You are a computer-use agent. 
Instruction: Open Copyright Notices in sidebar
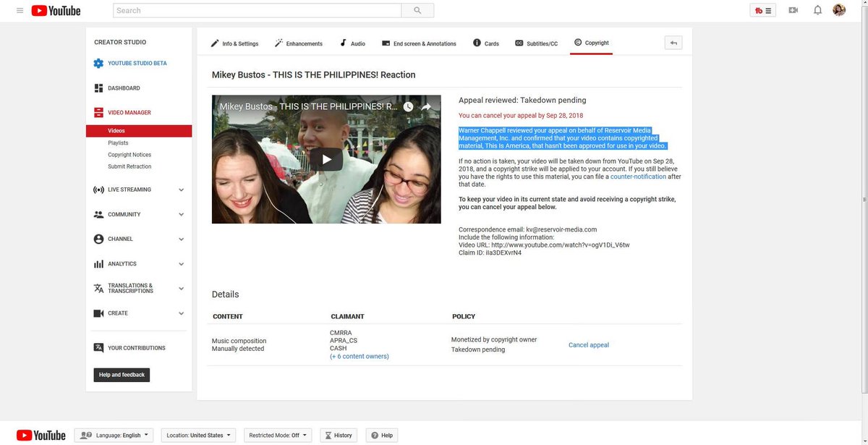[x=129, y=155]
